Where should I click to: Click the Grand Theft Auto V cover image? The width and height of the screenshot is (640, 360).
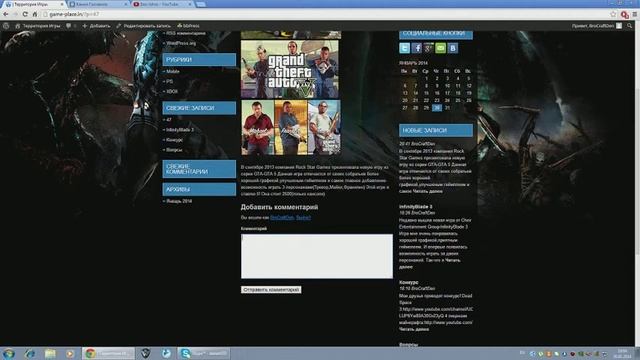(290, 69)
